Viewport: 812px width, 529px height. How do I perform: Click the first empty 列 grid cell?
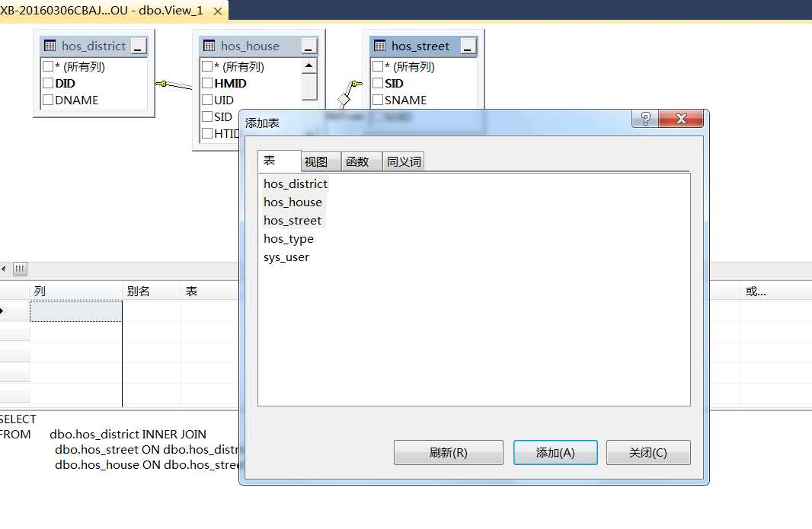tap(76, 311)
